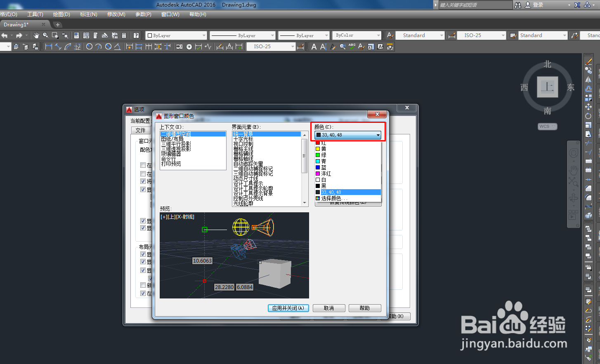Click the Zoom Window tool

(x=55, y=35)
